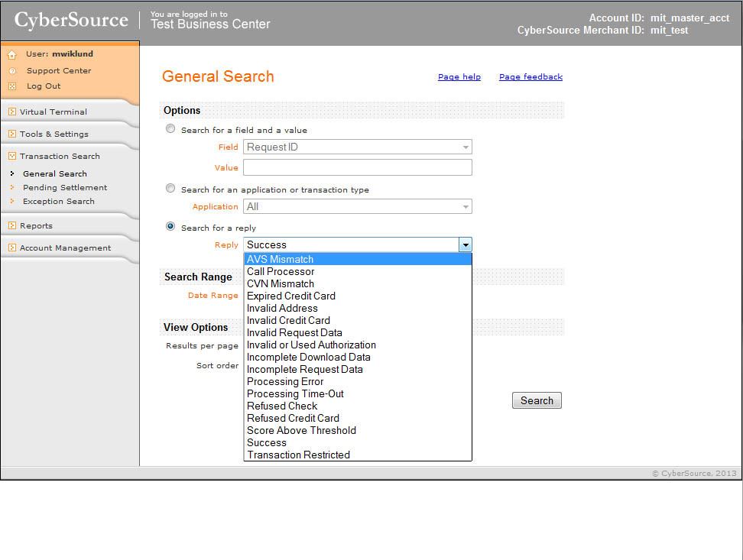Click the Tools & Settings arrow icon

pyautogui.click(x=11, y=134)
